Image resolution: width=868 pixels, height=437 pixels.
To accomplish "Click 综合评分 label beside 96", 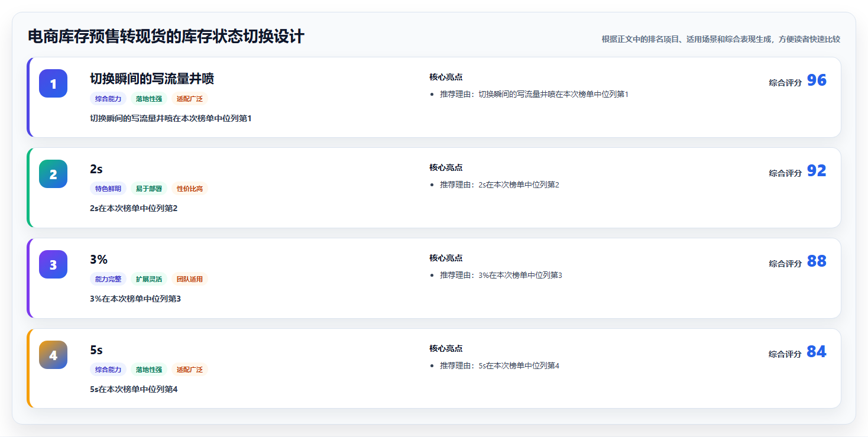I will 785,83.
